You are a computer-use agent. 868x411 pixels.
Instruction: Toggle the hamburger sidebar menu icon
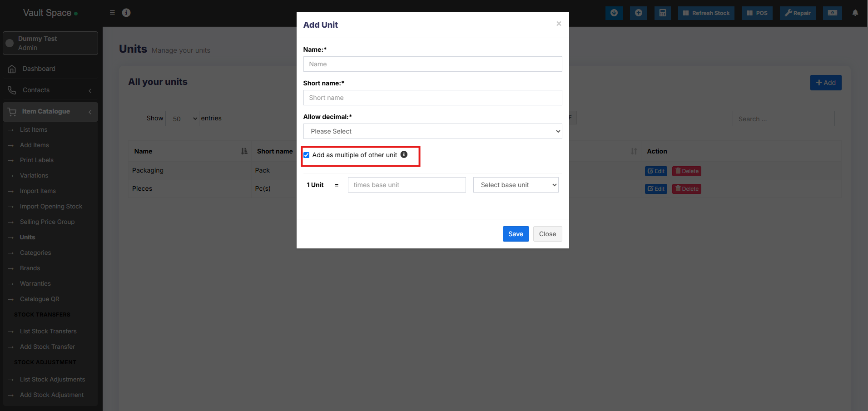coord(112,12)
